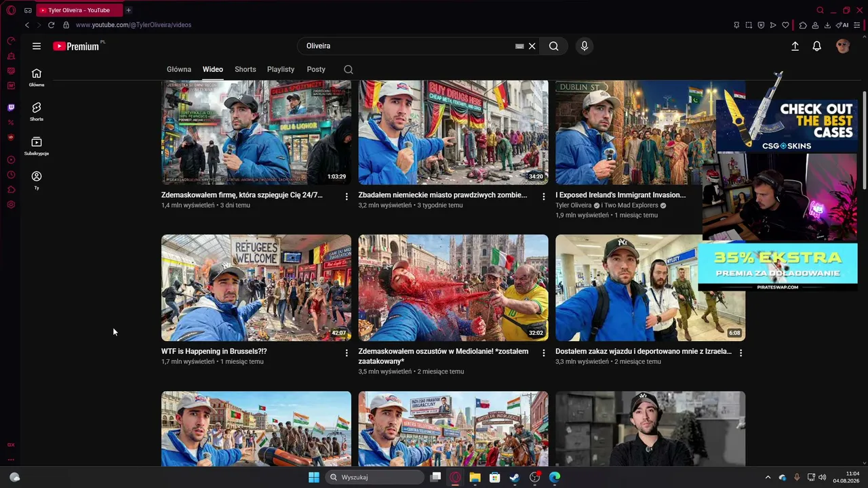The height and width of the screenshot is (488, 868).
Task: Search within the channel using magnifier
Action: [x=349, y=69]
